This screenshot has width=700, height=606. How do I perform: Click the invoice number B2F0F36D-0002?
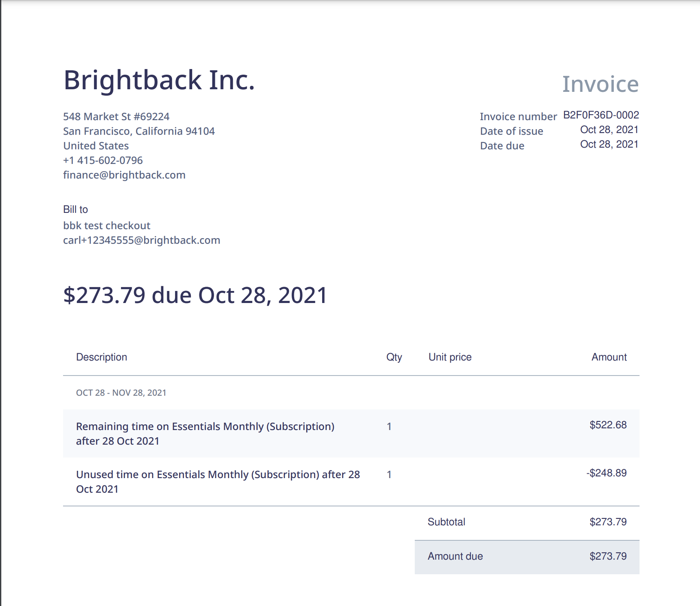[600, 115]
